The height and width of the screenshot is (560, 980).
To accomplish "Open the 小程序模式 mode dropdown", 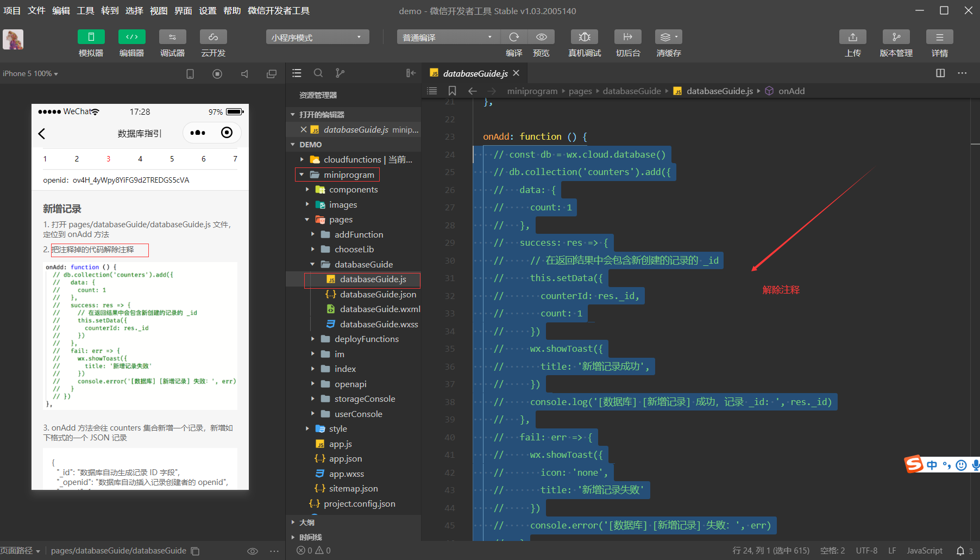I will pos(318,37).
